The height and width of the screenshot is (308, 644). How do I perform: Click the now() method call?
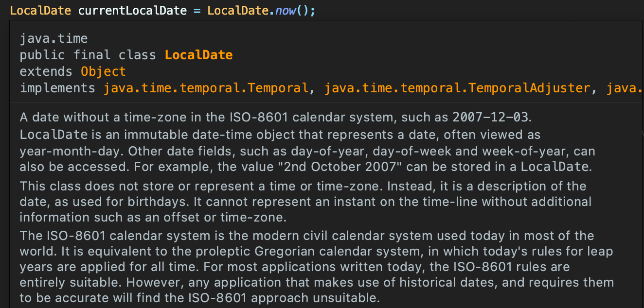tap(289, 10)
